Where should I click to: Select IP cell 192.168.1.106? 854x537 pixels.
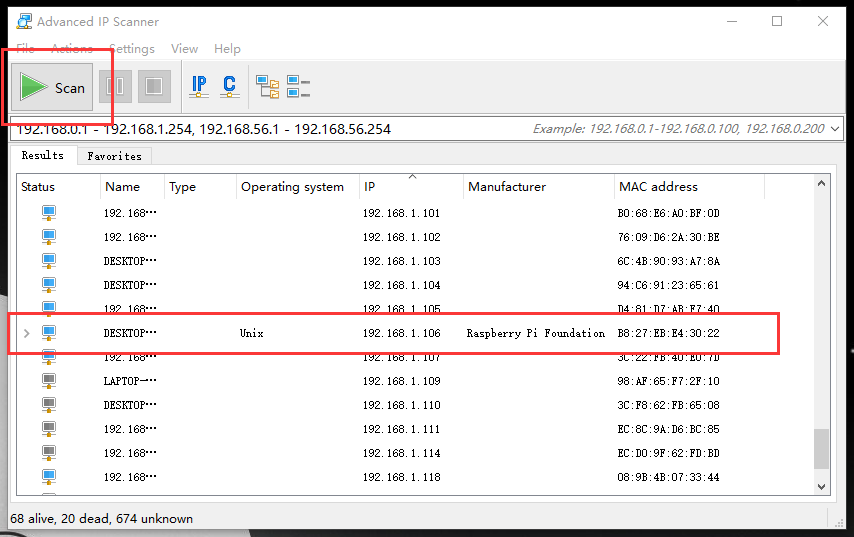[401, 333]
